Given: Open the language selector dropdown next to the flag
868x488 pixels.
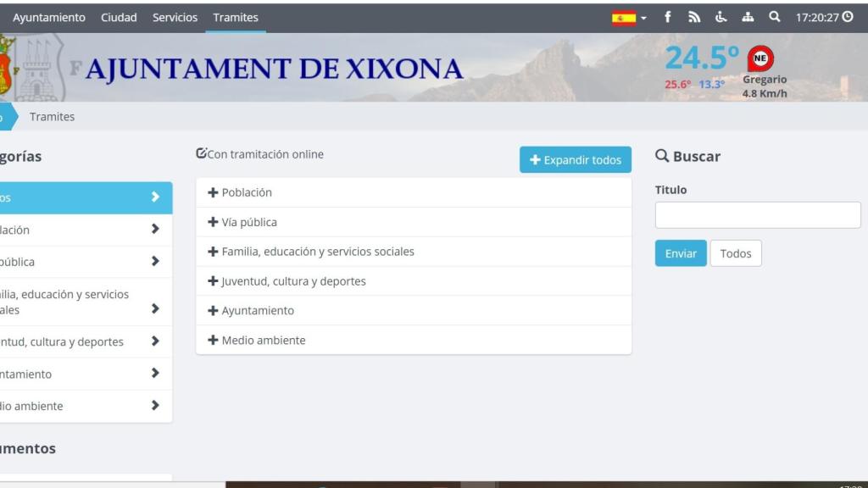Looking at the screenshot, I should pyautogui.click(x=645, y=16).
